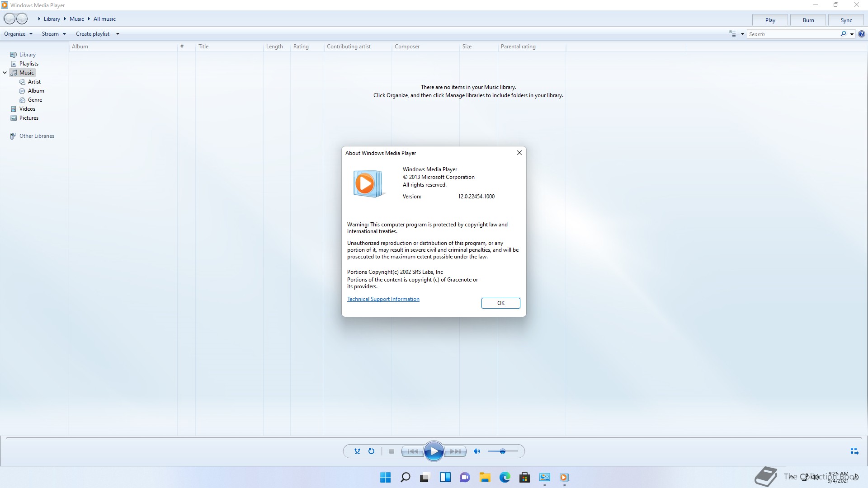This screenshot has height=488, width=868.
Task: Open taskbar Search
Action: click(x=405, y=477)
